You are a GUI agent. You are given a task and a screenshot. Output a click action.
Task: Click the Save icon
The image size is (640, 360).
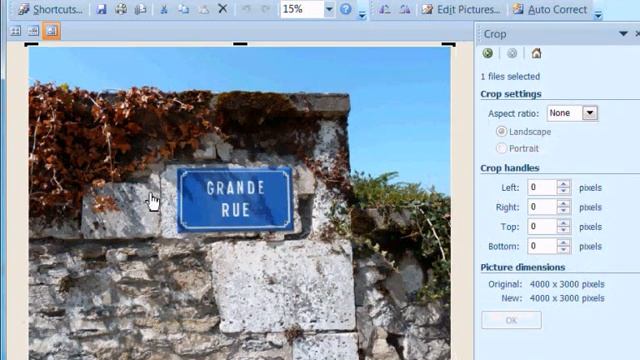coord(101,9)
